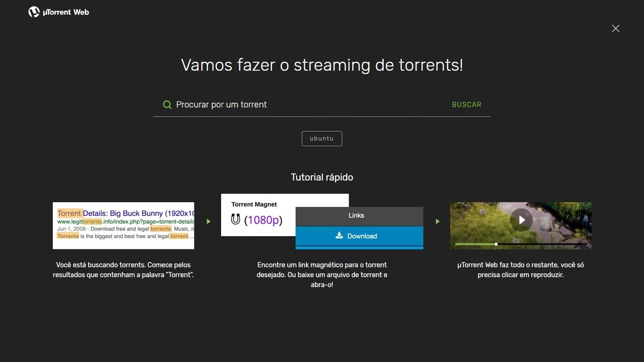
Task: Click the Links header in tutorial image
Action: tap(359, 215)
